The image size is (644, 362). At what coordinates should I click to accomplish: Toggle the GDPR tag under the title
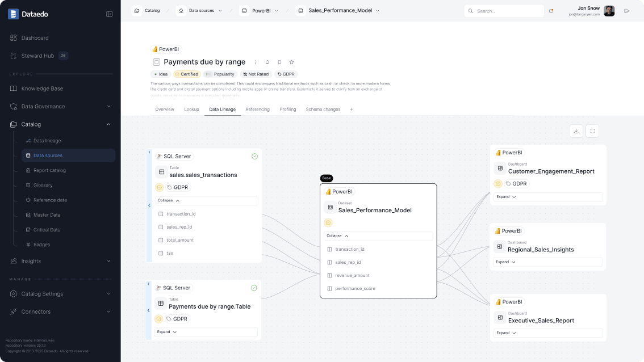click(286, 74)
